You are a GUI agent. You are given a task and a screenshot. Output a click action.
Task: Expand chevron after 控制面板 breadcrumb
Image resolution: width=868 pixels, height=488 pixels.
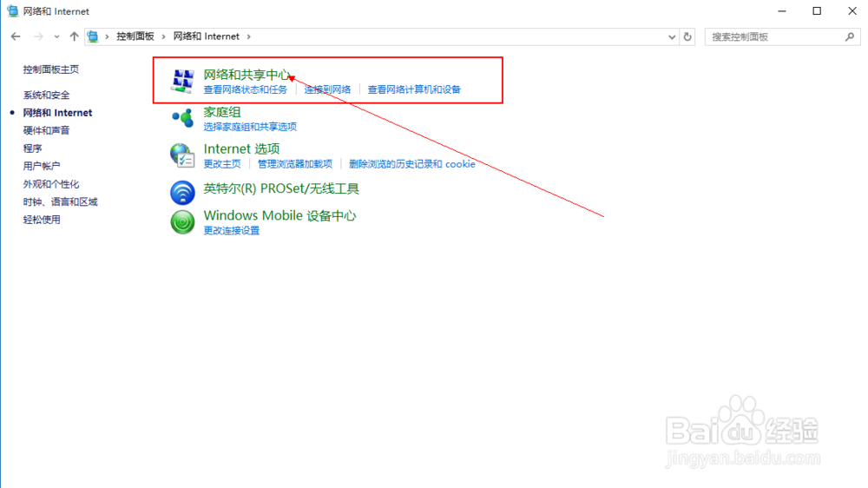163,36
